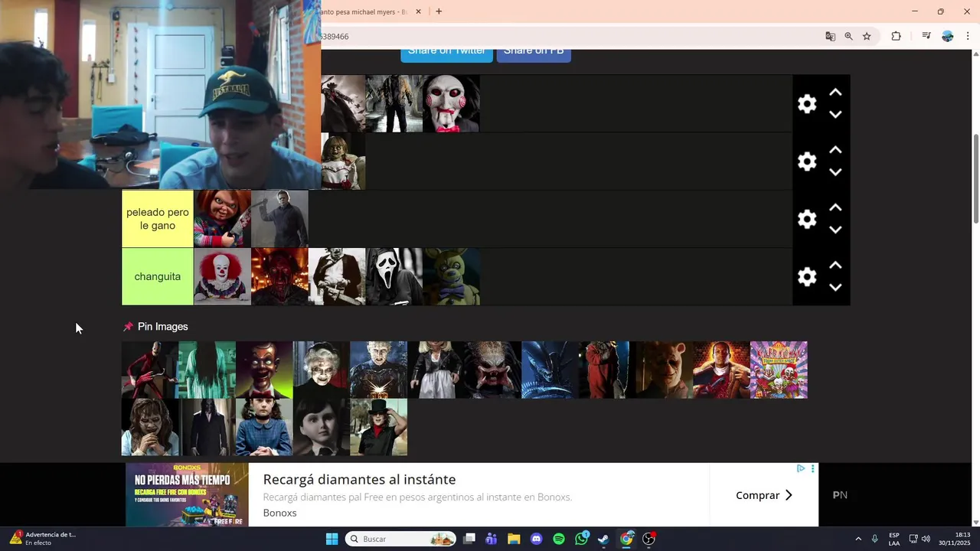Image resolution: width=980 pixels, height=551 pixels.
Task: Open Chrome media controls icon
Action: click(x=926, y=36)
